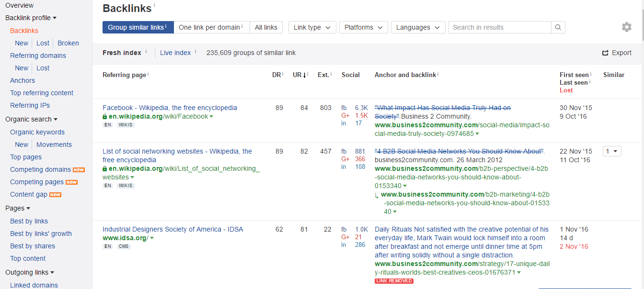Click the LinkedIn 'in' icon in List of social networking row
This screenshot has height=289, width=644.
(x=344, y=167)
